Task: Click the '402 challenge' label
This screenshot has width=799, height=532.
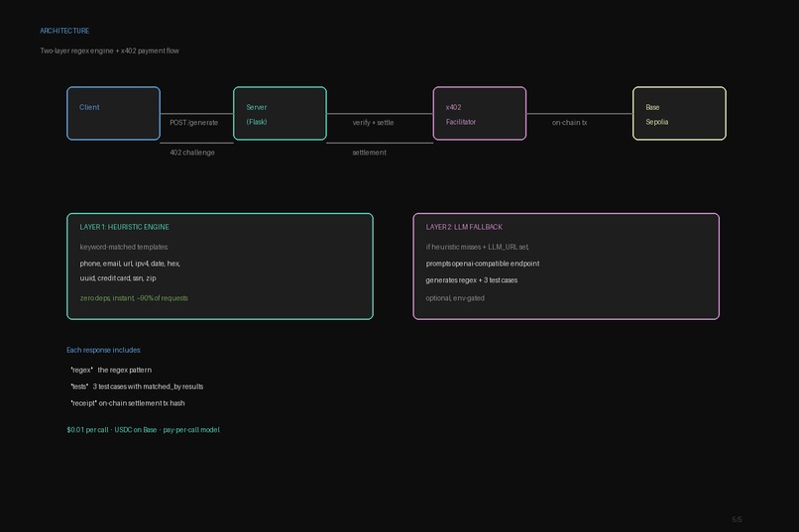Action: point(192,153)
